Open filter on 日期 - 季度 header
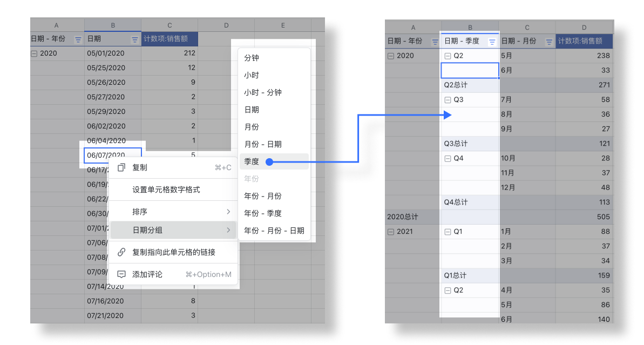 (492, 42)
